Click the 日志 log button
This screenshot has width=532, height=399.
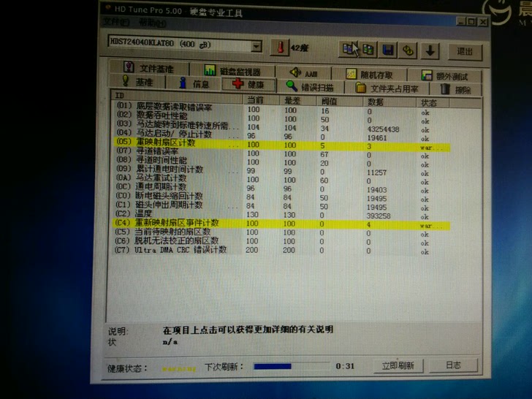pos(453,365)
